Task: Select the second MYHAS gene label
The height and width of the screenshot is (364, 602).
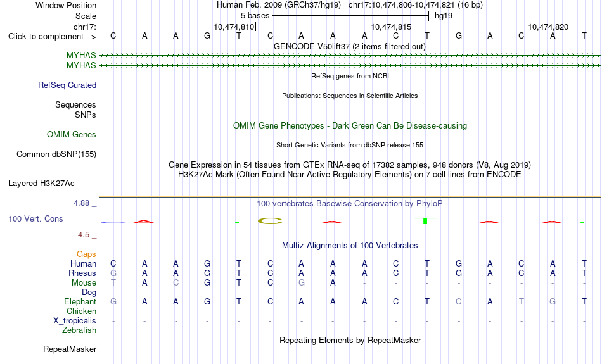Action: (x=81, y=65)
